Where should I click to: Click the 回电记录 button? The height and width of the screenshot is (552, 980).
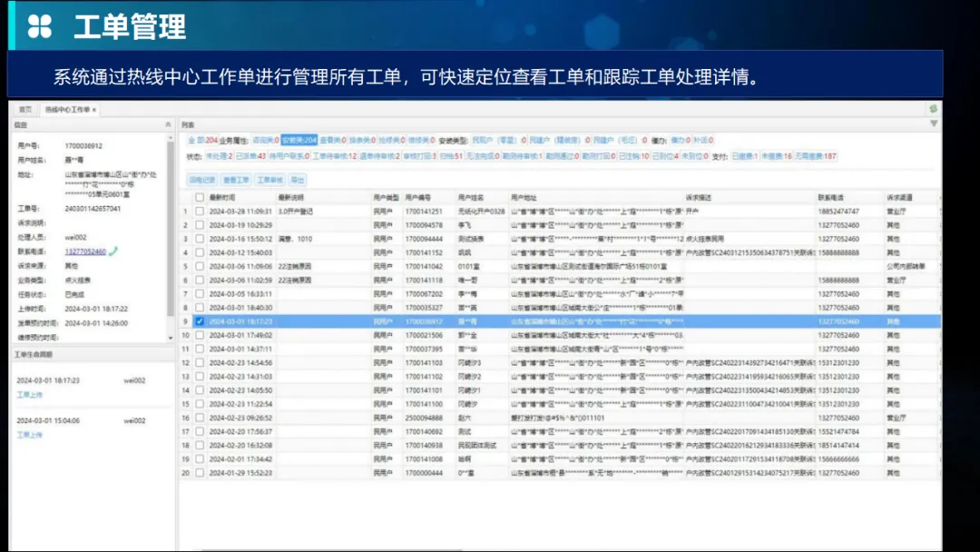(201, 180)
